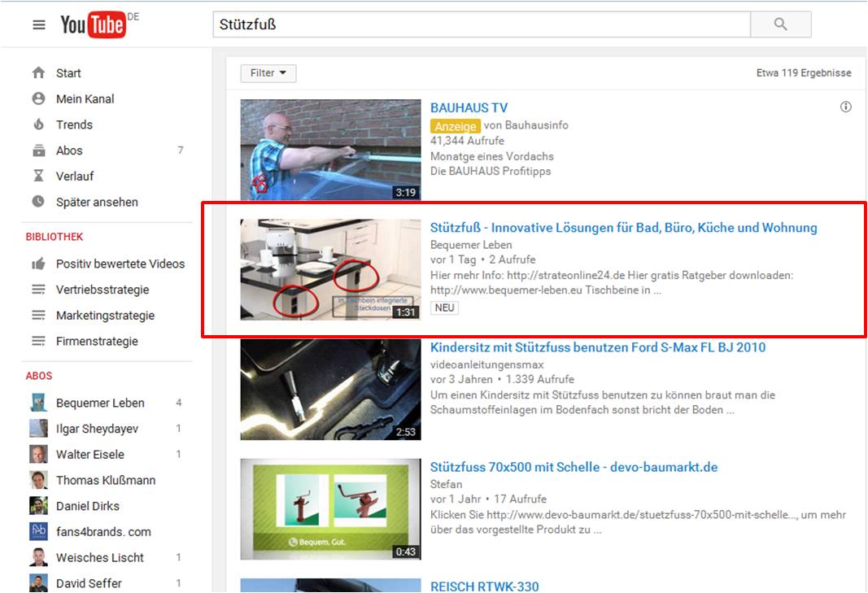Click the thumbs-up icon for Positiv bewertete Videos

pos(38,264)
